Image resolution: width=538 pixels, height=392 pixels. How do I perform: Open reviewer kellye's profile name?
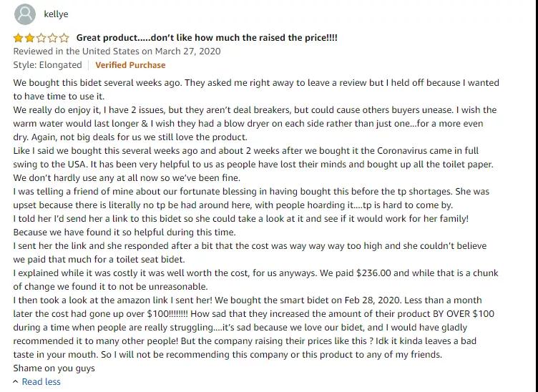pos(56,14)
